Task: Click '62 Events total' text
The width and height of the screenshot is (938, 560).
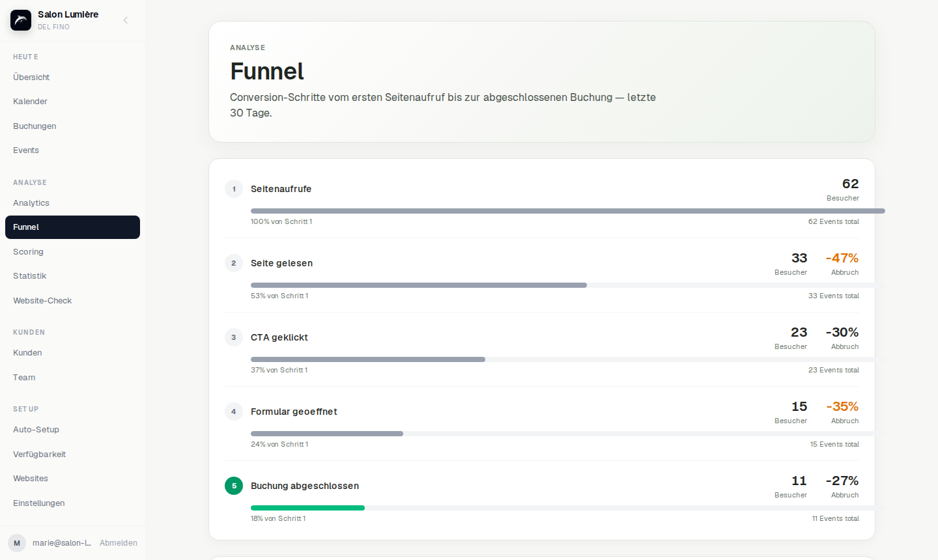Action: pyautogui.click(x=834, y=222)
